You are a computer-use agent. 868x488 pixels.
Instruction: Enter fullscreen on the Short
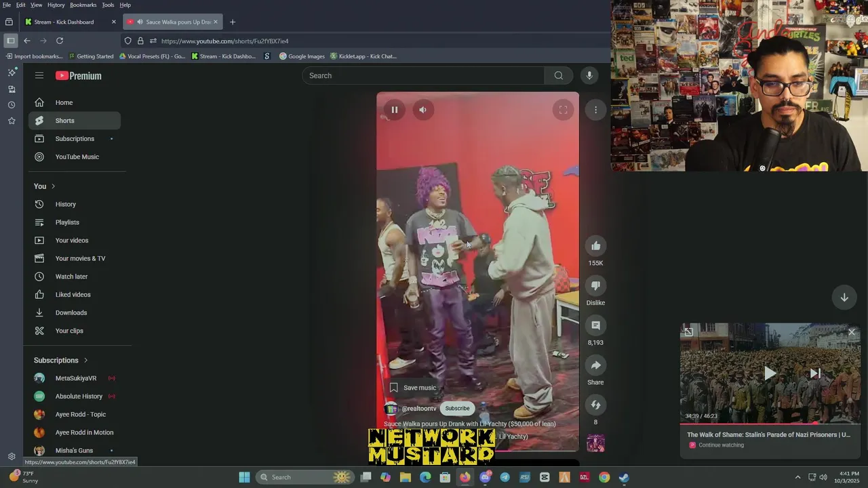click(563, 110)
